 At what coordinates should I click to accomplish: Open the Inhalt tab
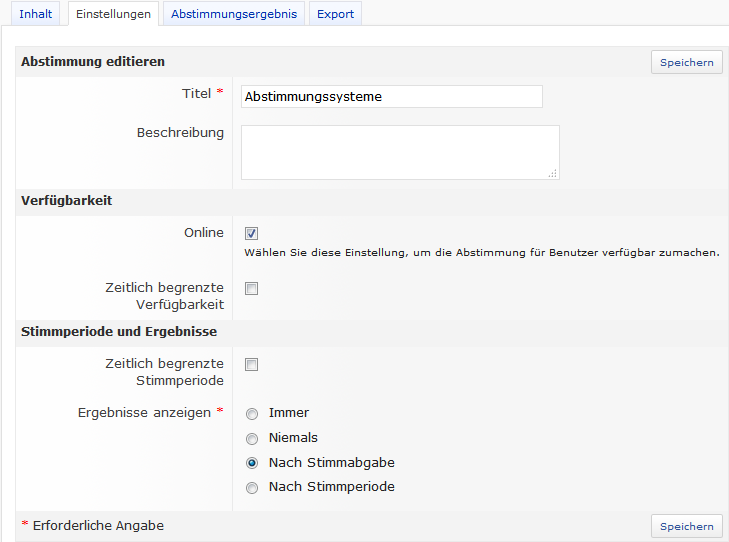[36, 14]
